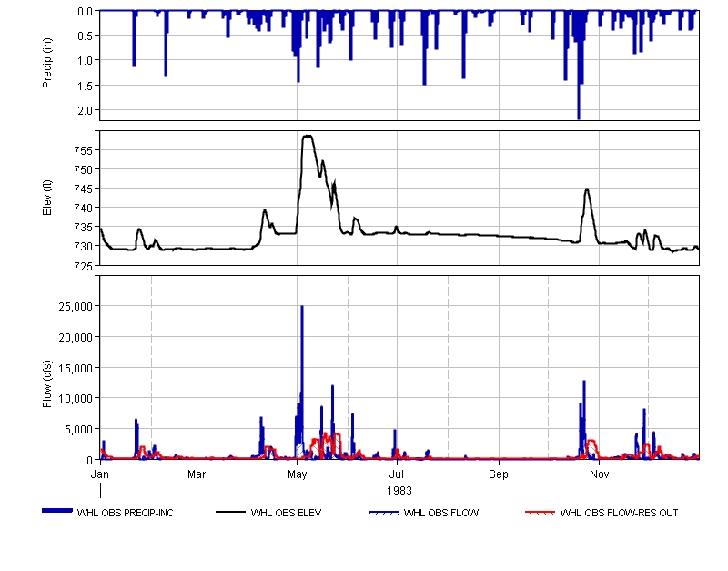Click the Mar label on the time axis
The image size is (728, 571).
click(x=197, y=474)
